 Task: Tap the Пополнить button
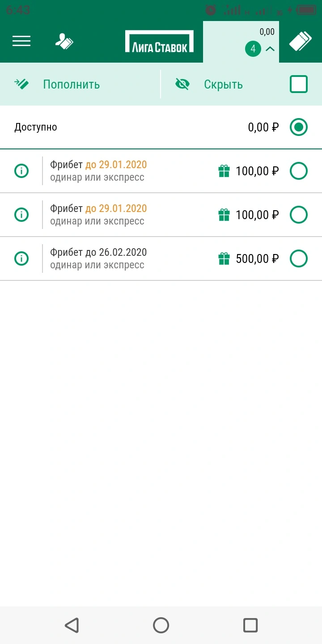click(71, 85)
